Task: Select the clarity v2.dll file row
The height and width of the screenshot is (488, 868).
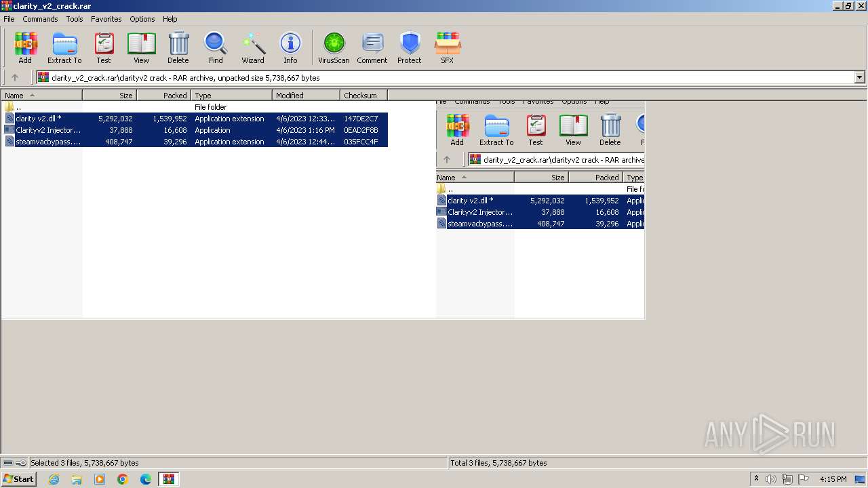Action: coord(195,119)
